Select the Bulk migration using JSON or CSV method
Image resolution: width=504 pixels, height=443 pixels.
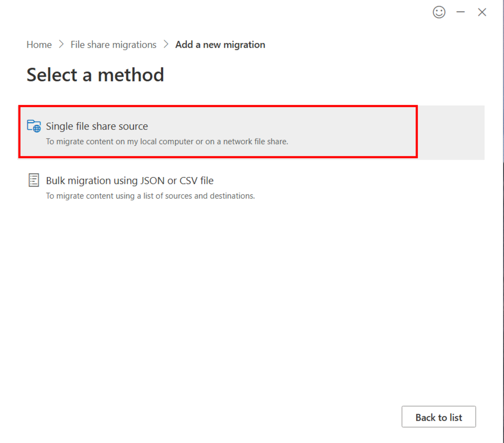pyautogui.click(x=129, y=180)
